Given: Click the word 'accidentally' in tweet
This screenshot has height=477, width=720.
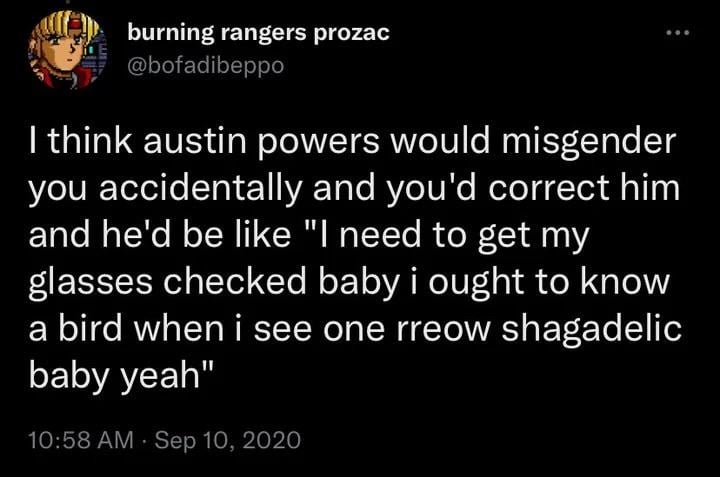Looking at the screenshot, I should click(x=201, y=189).
